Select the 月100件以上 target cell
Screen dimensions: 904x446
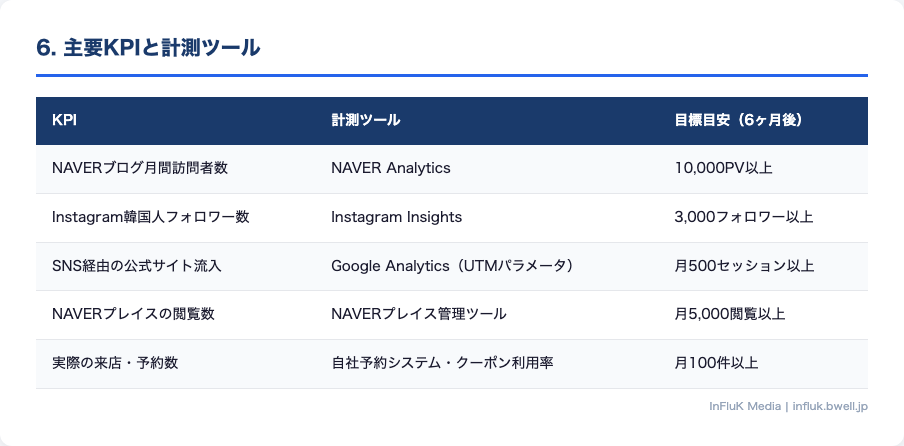click(x=716, y=363)
